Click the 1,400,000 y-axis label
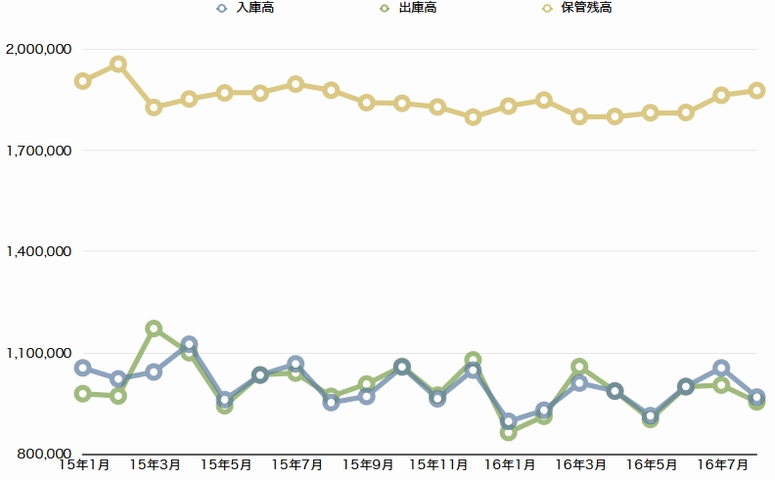775x480 pixels. pos(37,251)
